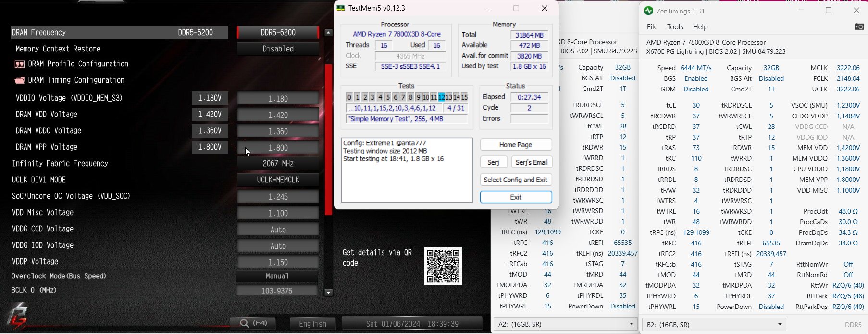Edit the DRAM VPP Voltage 1.800 field
This screenshot has height=334, width=868.
(x=278, y=148)
